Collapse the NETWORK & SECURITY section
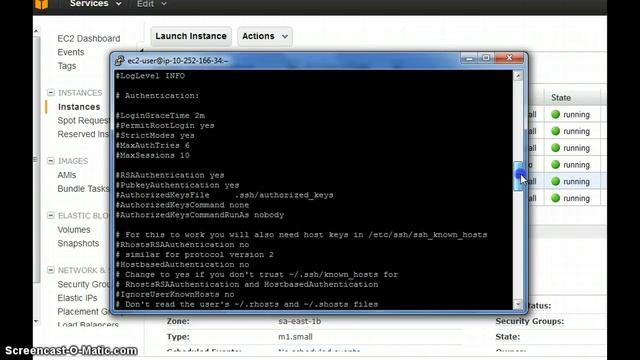This screenshot has width=640, height=360. point(51,270)
